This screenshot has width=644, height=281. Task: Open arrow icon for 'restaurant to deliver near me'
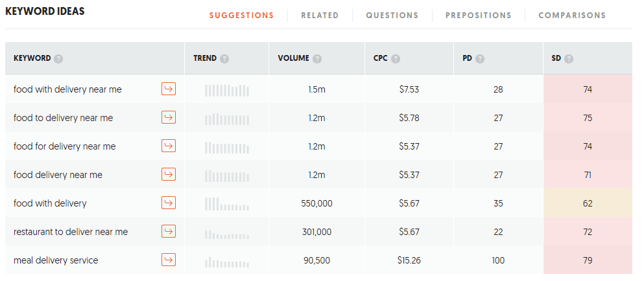pyautogui.click(x=169, y=231)
